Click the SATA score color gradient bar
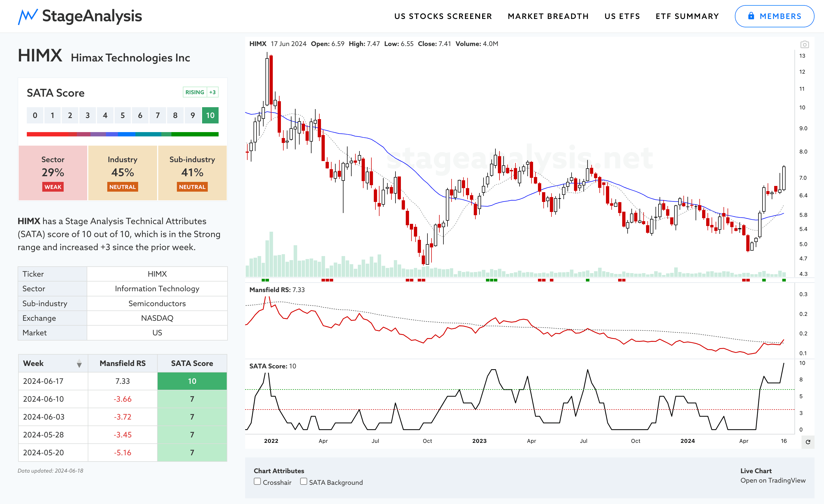The image size is (824, 504). click(x=123, y=134)
